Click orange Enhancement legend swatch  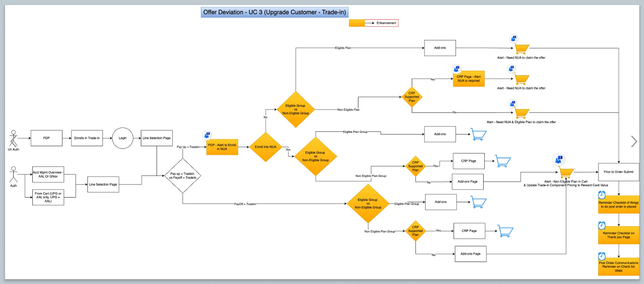coord(357,23)
